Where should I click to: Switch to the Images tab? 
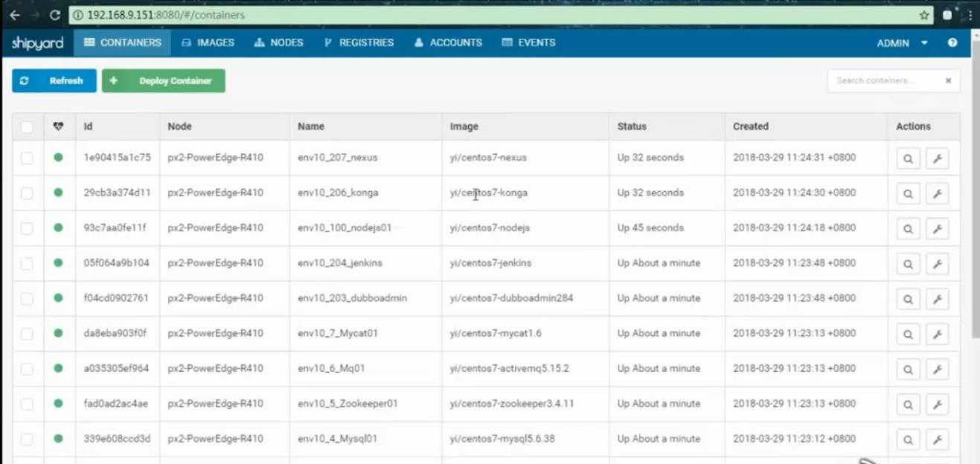pos(208,42)
